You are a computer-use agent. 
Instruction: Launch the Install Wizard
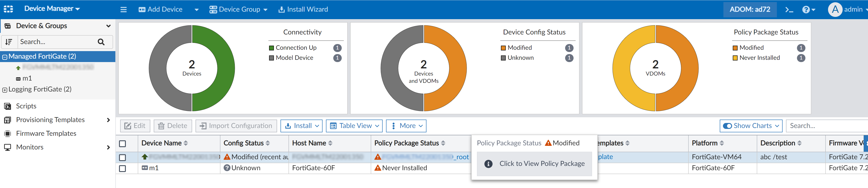click(303, 9)
